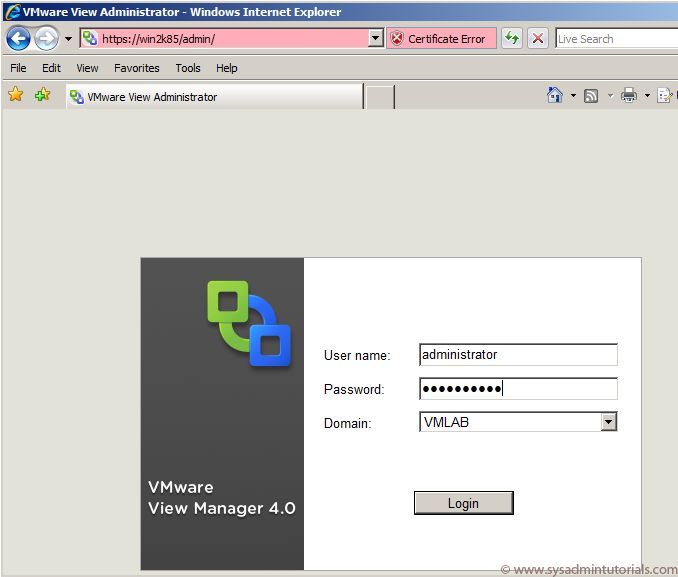Open the recent pages dropdown arrow
678x577 pixels.
[x=68, y=39]
